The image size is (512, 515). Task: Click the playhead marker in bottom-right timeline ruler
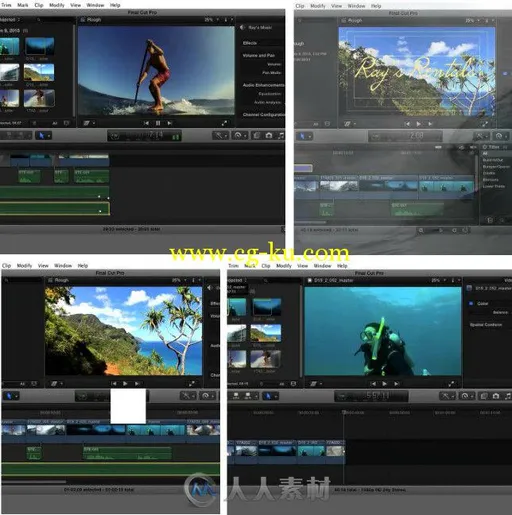click(344, 412)
